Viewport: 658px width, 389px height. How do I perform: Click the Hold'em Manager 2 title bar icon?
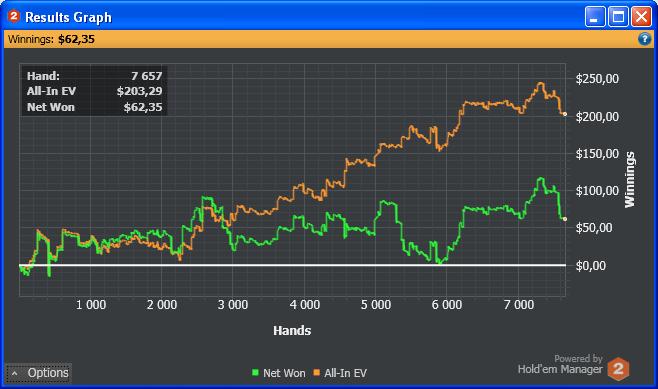[x=13, y=16]
